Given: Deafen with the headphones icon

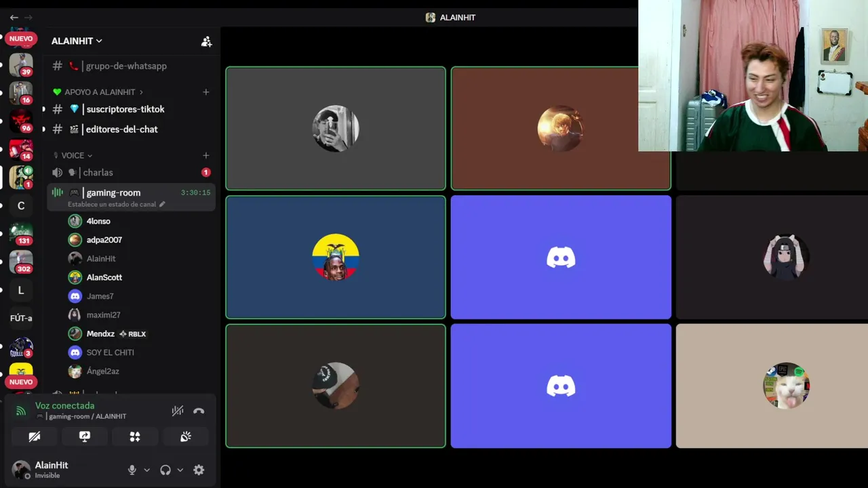Looking at the screenshot, I should point(165,470).
